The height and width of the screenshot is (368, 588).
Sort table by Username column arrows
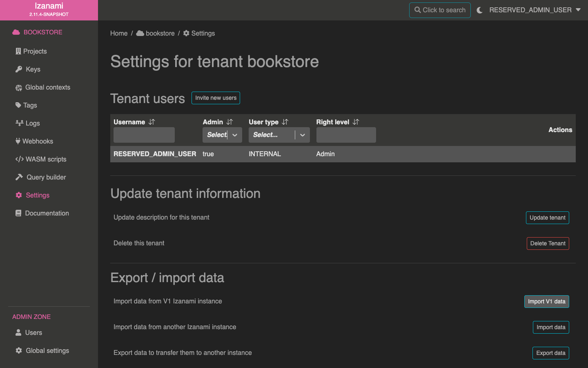click(152, 122)
